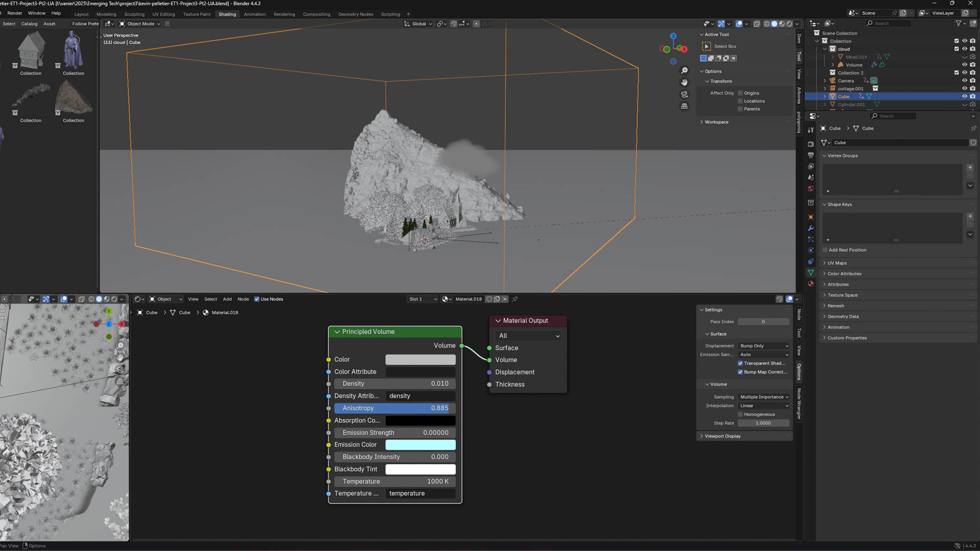Screen dimensions: 980x551
Task: Enable the Origins affect only checkbox
Action: coord(740,93)
